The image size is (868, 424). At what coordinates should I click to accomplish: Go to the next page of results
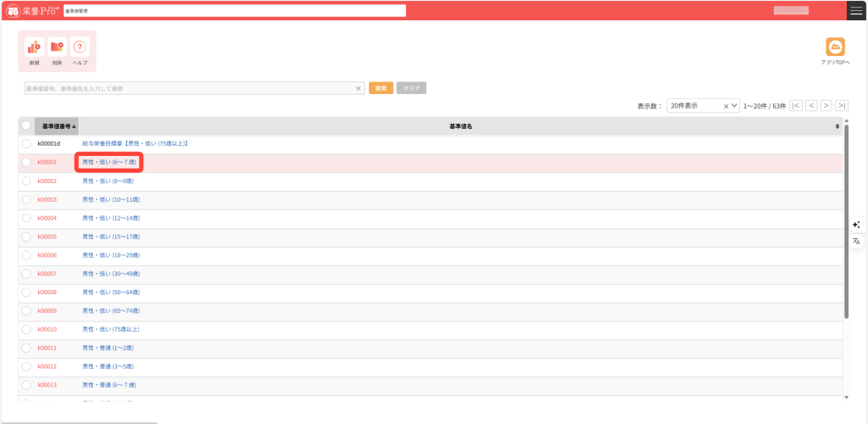point(826,106)
